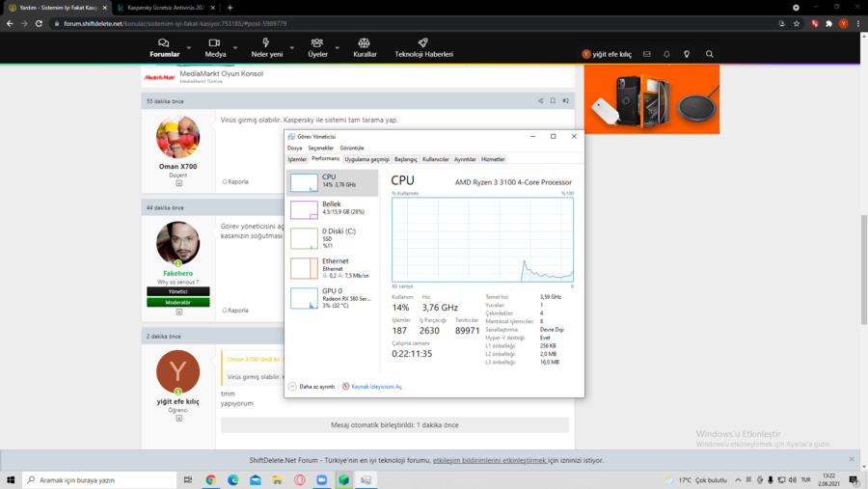Expand Fakehero user details plus box
Image resolution: width=868 pixels, height=489 pixels.
tap(178, 312)
